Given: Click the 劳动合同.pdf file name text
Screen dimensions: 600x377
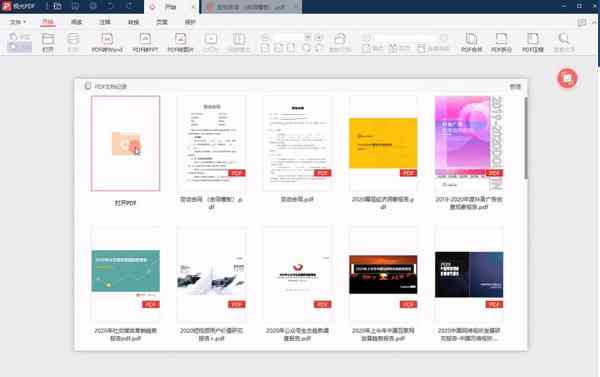Looking at the screenshot, I should 297,199.
